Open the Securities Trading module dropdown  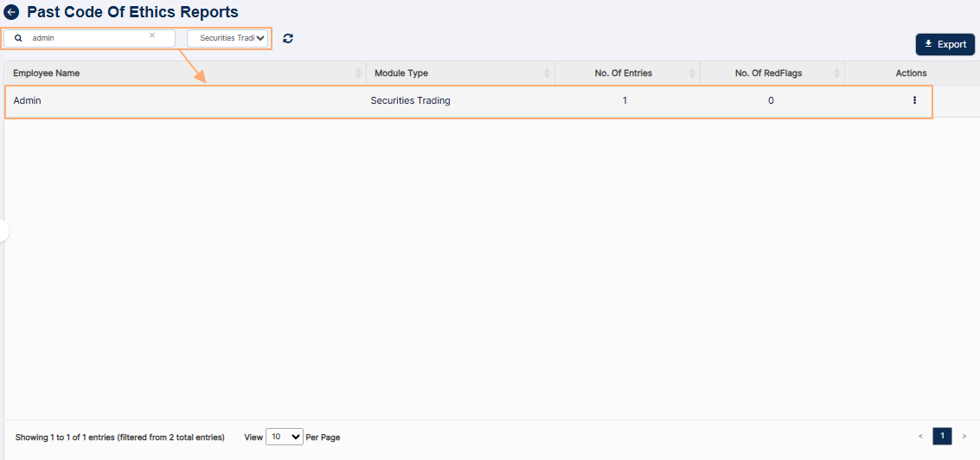(227, 38)
